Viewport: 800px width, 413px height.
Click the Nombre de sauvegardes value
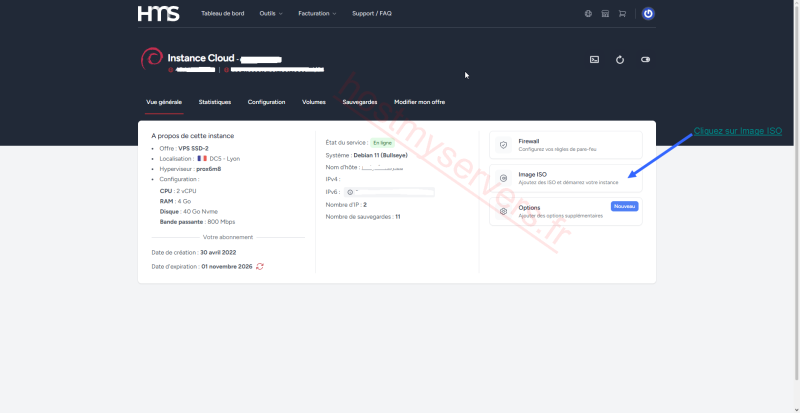tap(397, 216)
